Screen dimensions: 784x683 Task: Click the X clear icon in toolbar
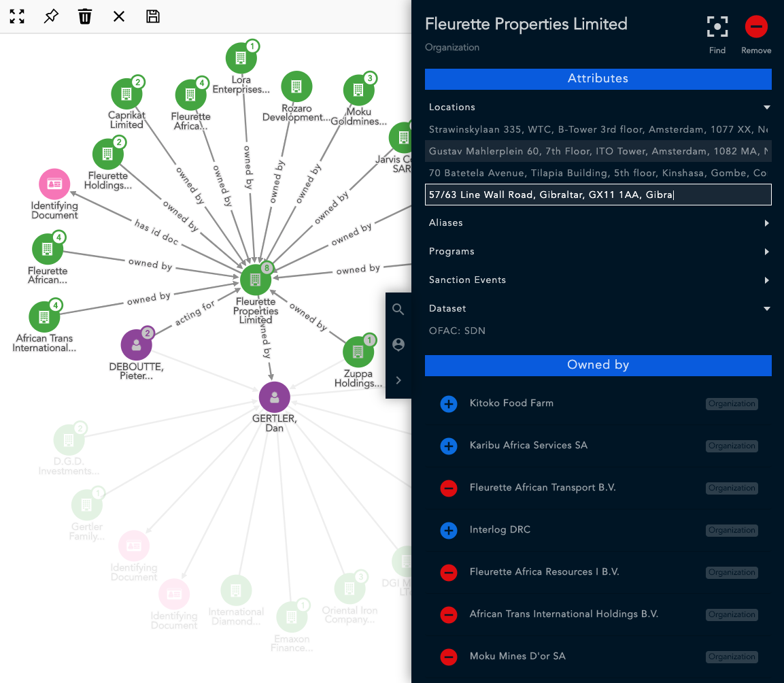119,16
